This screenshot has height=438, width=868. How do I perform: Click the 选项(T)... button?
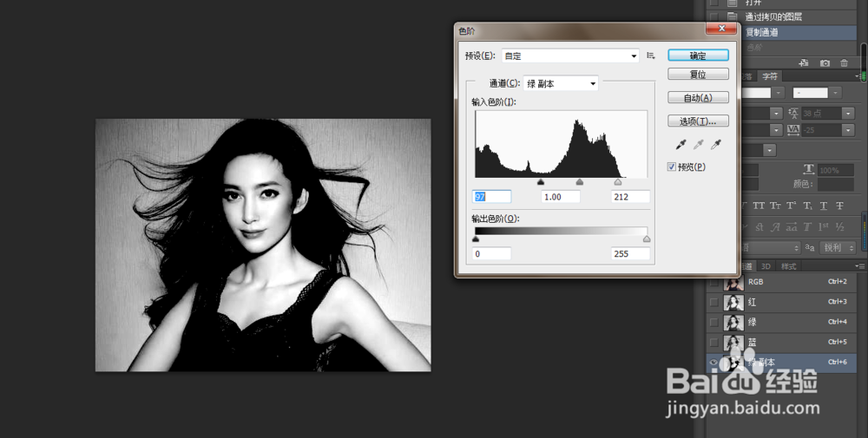tap(698, 121)
